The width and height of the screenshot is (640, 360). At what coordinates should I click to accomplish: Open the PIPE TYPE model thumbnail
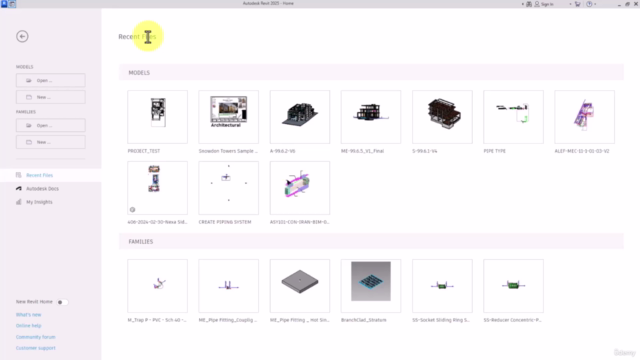click(513, 117)
